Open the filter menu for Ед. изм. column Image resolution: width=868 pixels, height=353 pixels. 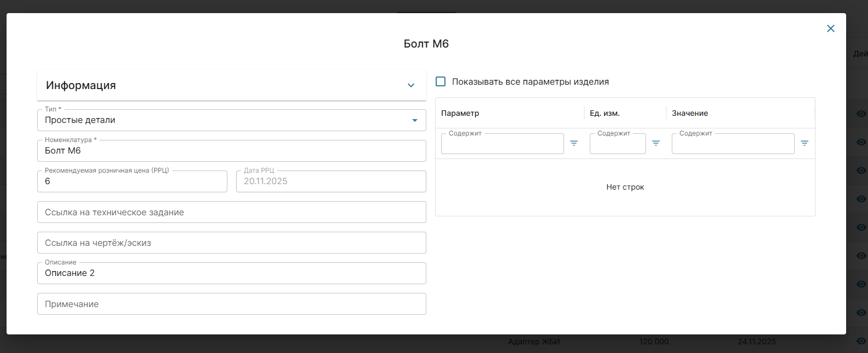pyautogui.click(x=656, y=143)
